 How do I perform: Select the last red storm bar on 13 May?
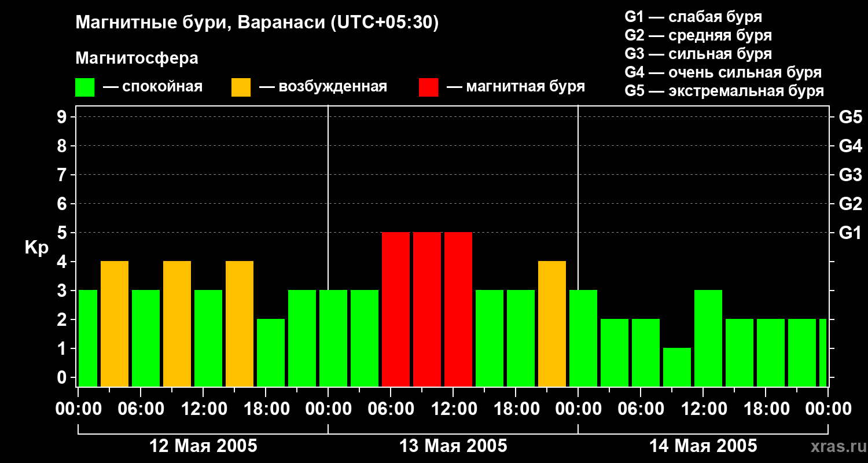tap(458, 309)
